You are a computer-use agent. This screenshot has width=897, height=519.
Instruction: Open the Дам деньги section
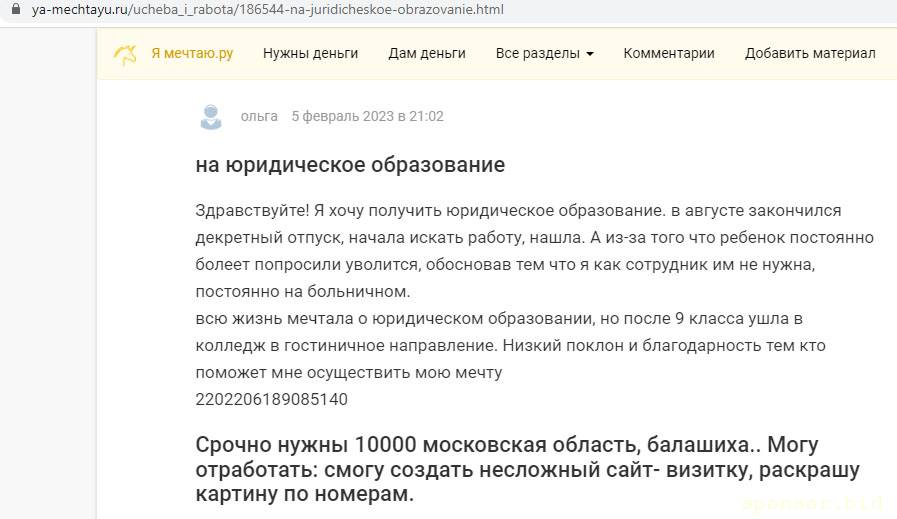point(426,54)
